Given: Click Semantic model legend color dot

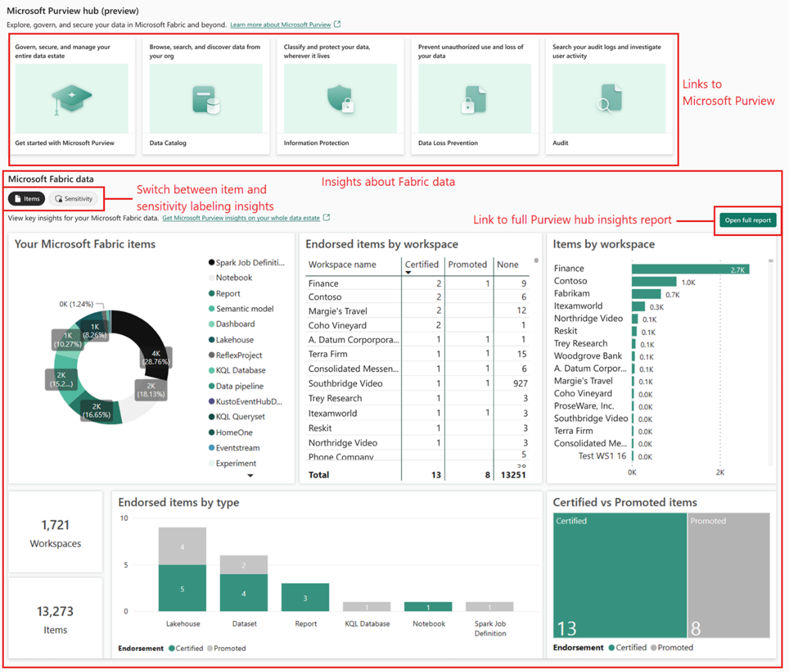Looking at the screenshot, I should pos(212,309).
